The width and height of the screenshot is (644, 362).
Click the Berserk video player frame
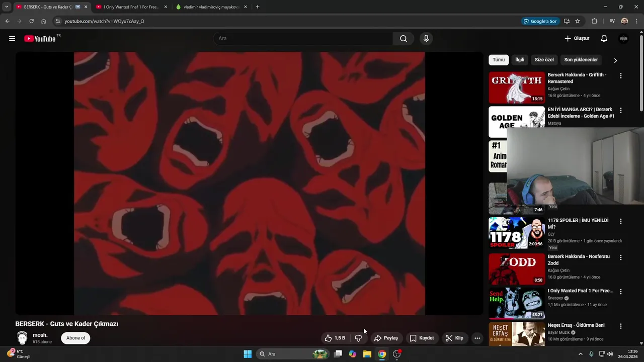[250, 184]
